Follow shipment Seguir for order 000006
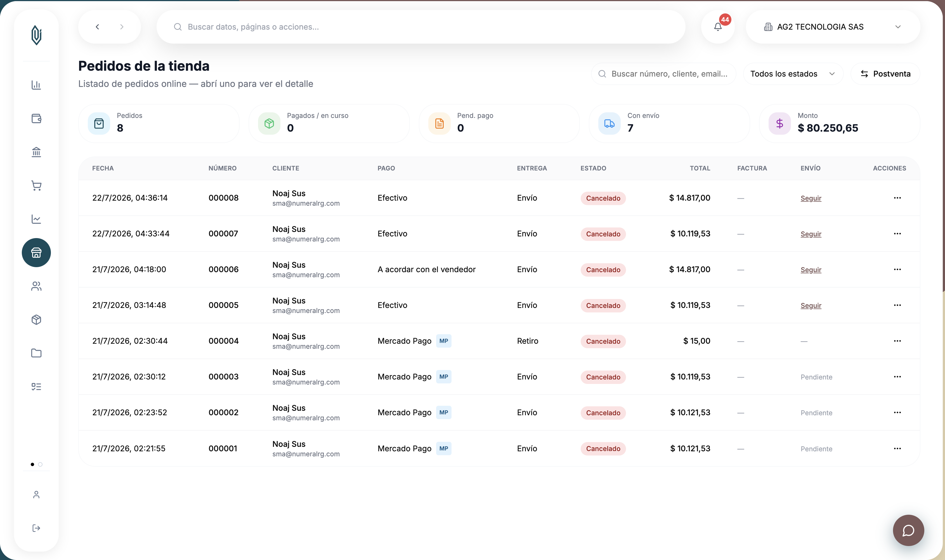The height and width of the screenshot is (560, 945). pos(811,270)
